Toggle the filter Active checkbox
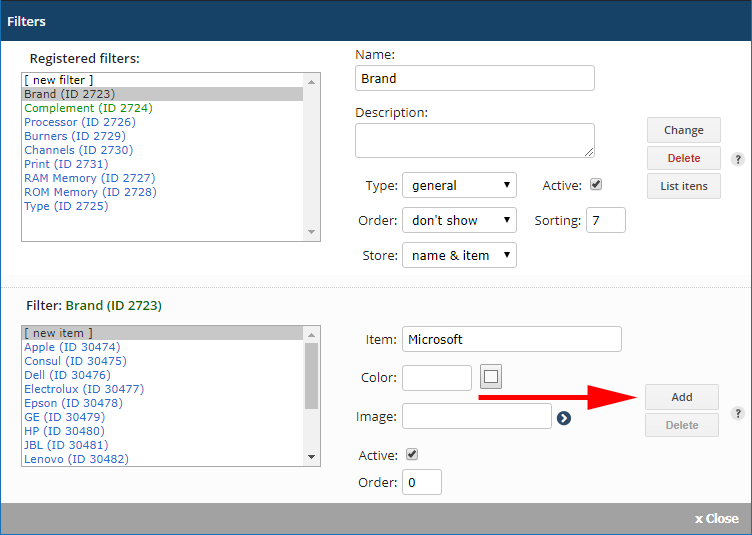The image size is (752, 535). (x=596, y=184)
